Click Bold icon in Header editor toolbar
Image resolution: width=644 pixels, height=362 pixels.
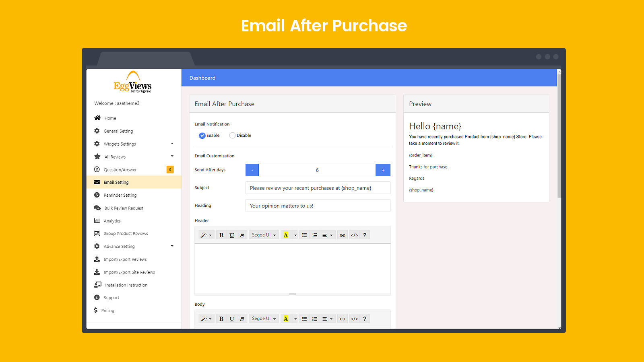221,235
